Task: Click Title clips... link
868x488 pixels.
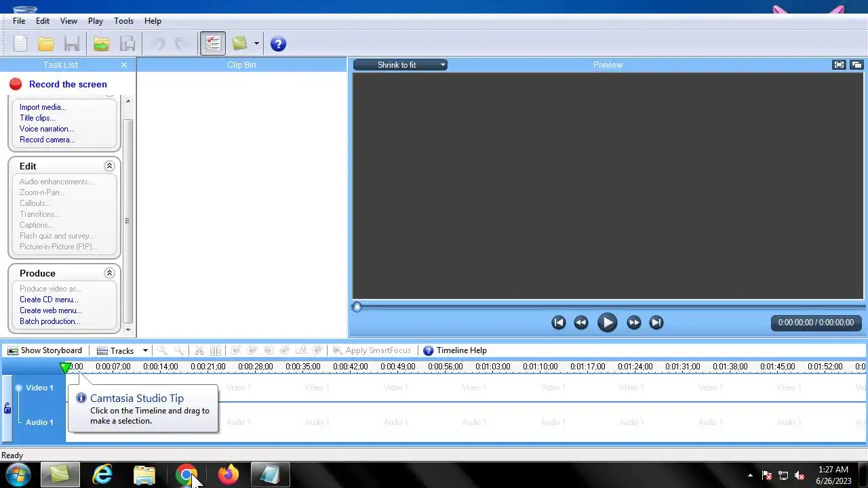Action: tap(37, 118)
